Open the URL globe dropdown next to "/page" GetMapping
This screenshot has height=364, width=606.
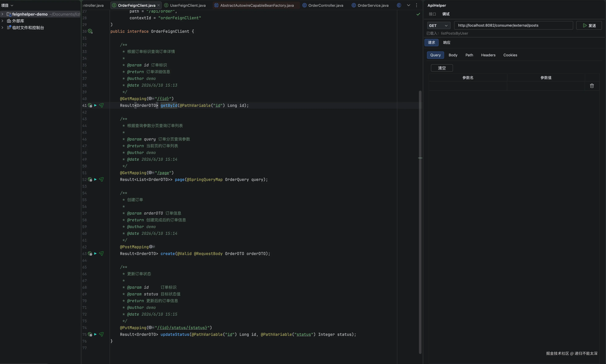coord(151,173)
